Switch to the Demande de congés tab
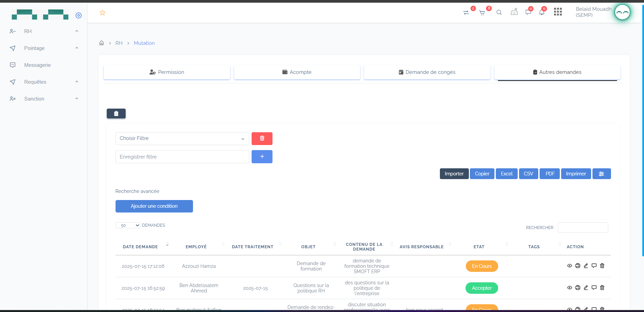 click(427, 72)
